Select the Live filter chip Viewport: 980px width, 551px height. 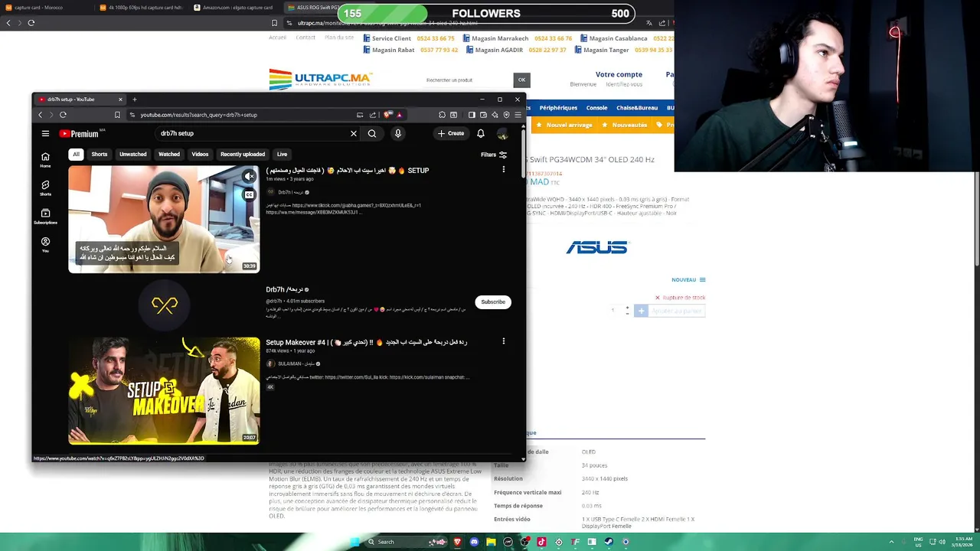(282, 155)
